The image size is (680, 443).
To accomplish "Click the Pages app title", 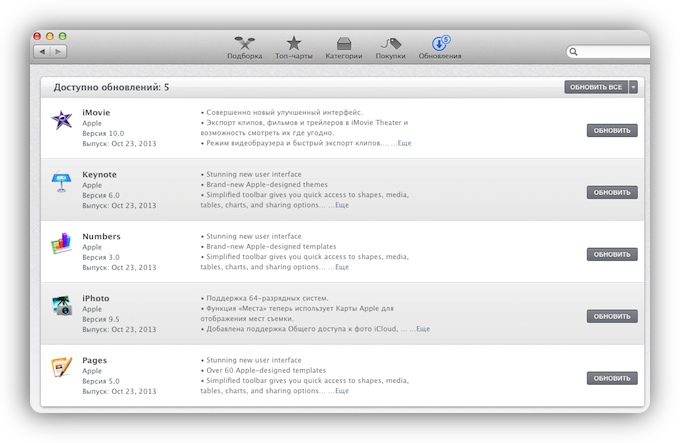I will [95, 361].
